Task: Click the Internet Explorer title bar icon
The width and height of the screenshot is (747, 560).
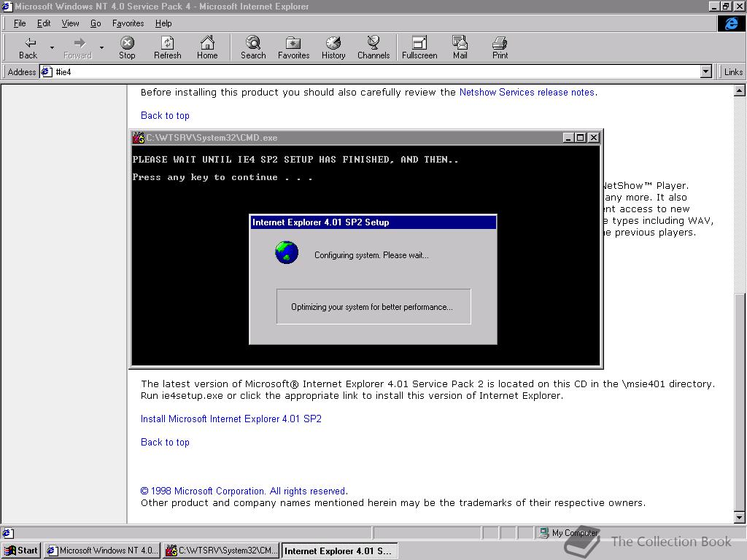Action: coord(7,6)
